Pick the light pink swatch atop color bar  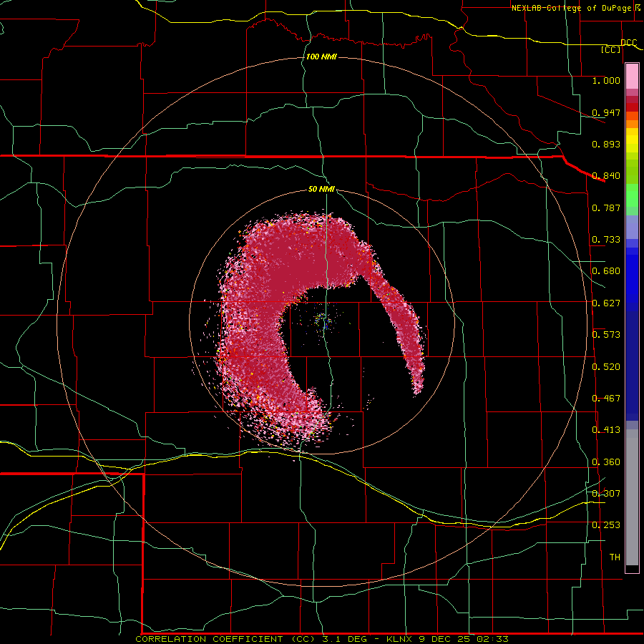(632, 77)
